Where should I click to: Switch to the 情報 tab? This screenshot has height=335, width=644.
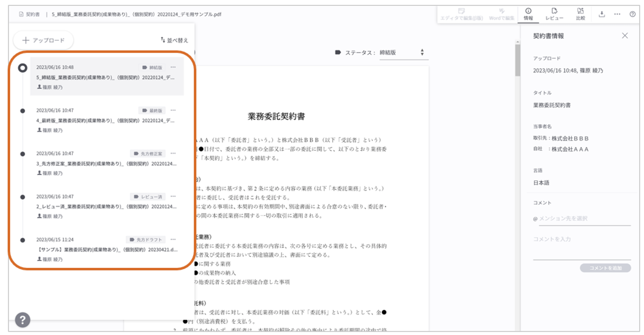pyautogui.click(x=528, y=14)
